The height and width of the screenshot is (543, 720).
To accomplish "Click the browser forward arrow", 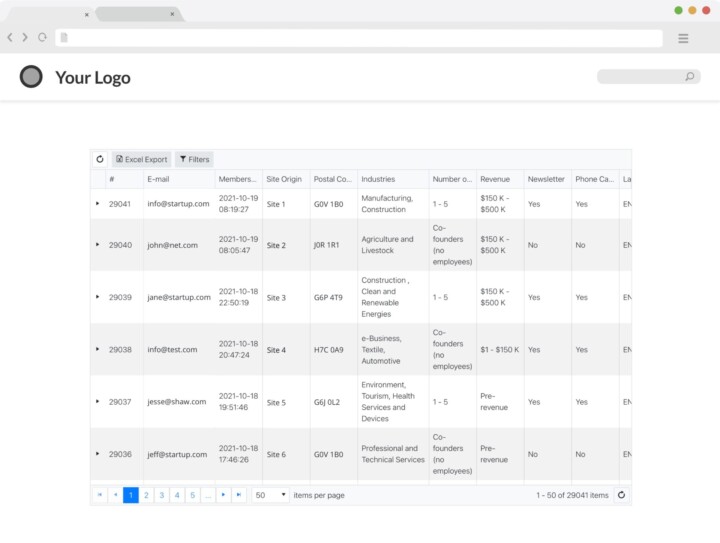I will pos(25,37).
